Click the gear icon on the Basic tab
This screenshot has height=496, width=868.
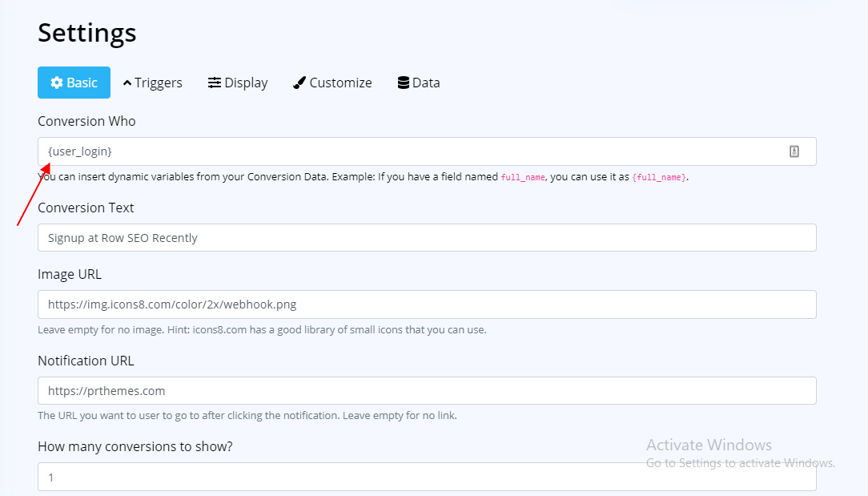coord(57,83)
